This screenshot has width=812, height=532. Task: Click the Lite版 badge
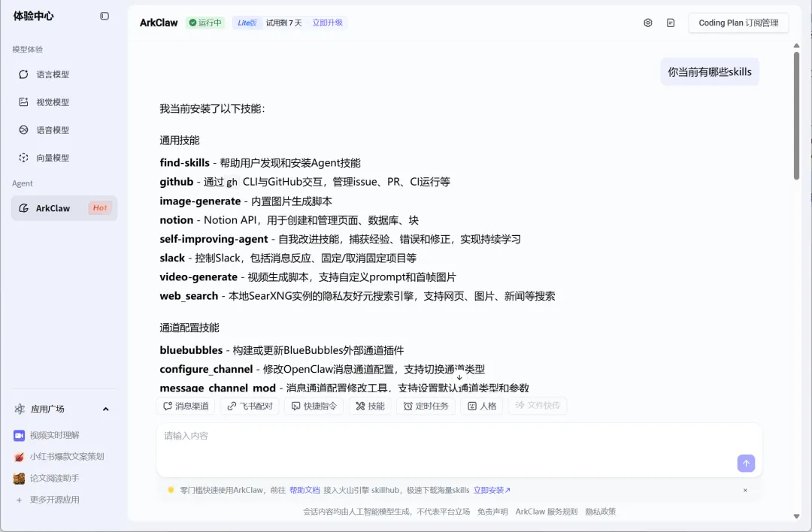[x=247, y=23]
